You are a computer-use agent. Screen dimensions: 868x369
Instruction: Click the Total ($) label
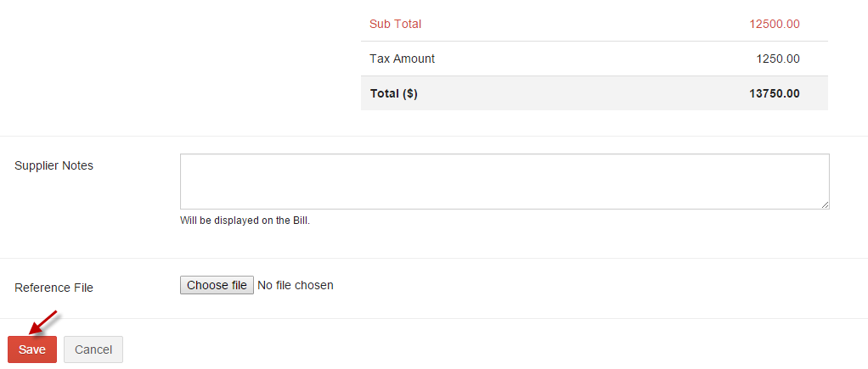click(393, 93)
